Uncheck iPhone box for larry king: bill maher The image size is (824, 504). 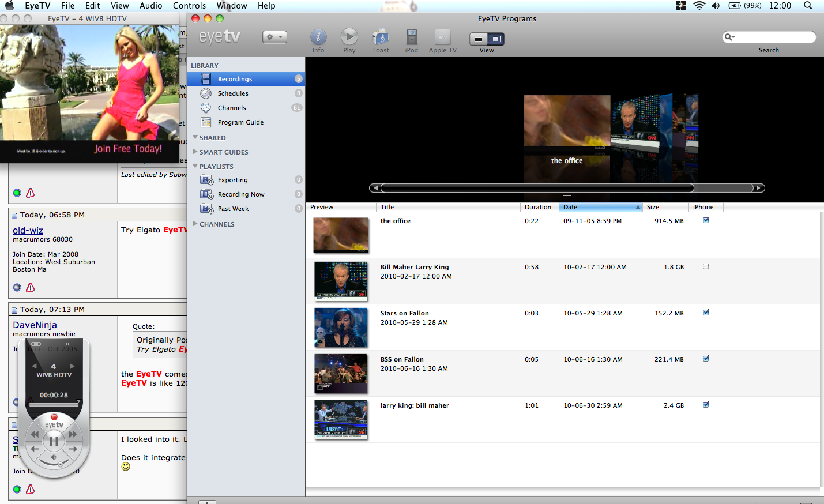tap(706, 405)
